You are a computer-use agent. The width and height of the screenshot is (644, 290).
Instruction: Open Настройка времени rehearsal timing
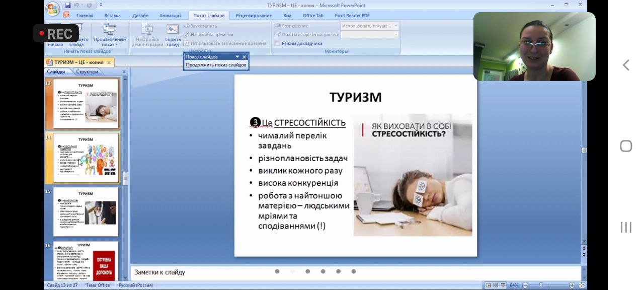click(x=208, y=35)
